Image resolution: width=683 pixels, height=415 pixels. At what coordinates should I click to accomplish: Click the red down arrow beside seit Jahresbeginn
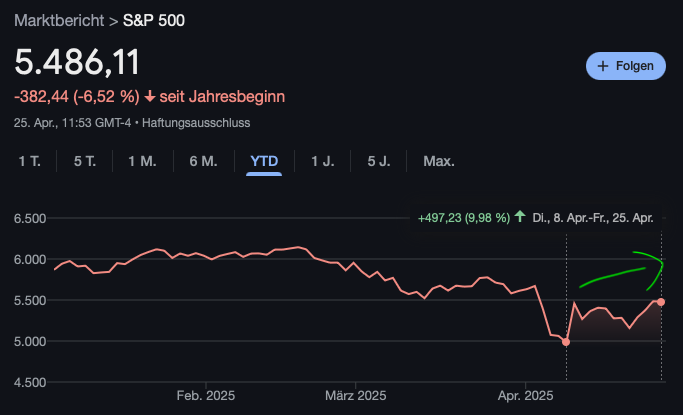point(150,96)
